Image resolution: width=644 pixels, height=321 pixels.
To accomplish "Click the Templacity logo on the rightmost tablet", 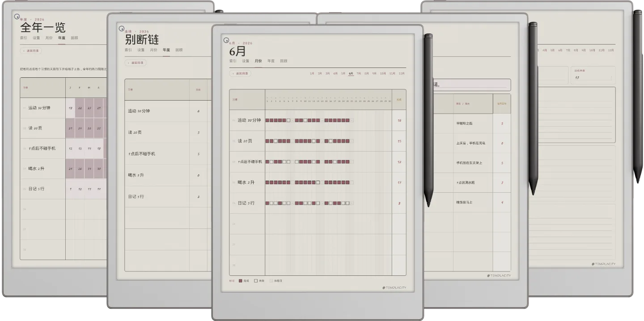I will (x=603, y=264).
